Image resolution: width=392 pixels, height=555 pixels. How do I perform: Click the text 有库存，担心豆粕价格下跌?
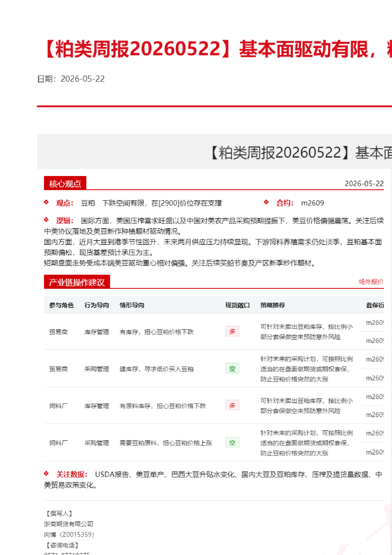tap(157, 332)
